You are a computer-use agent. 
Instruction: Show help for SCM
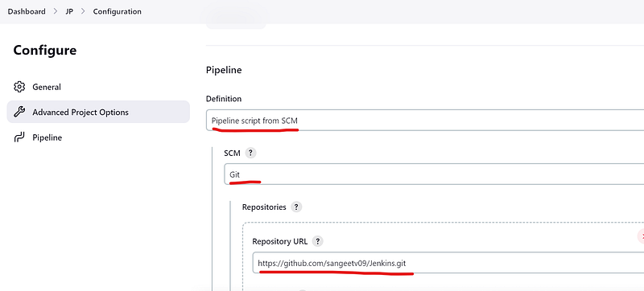point(250,153)
